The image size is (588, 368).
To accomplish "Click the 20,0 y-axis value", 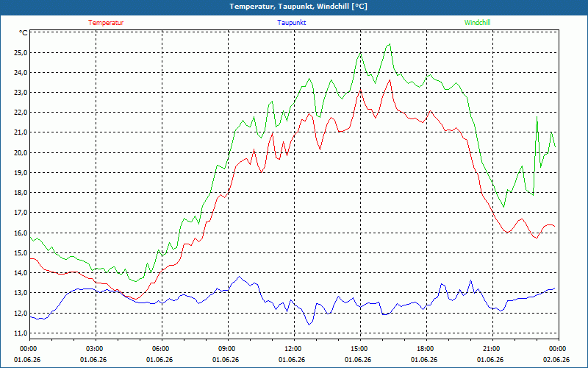I will pos(21,152).
